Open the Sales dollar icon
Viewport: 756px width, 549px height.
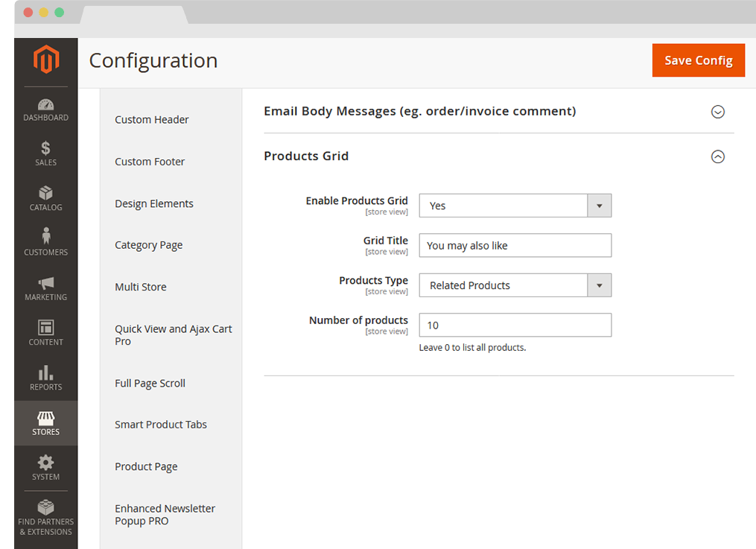[45, 148]
